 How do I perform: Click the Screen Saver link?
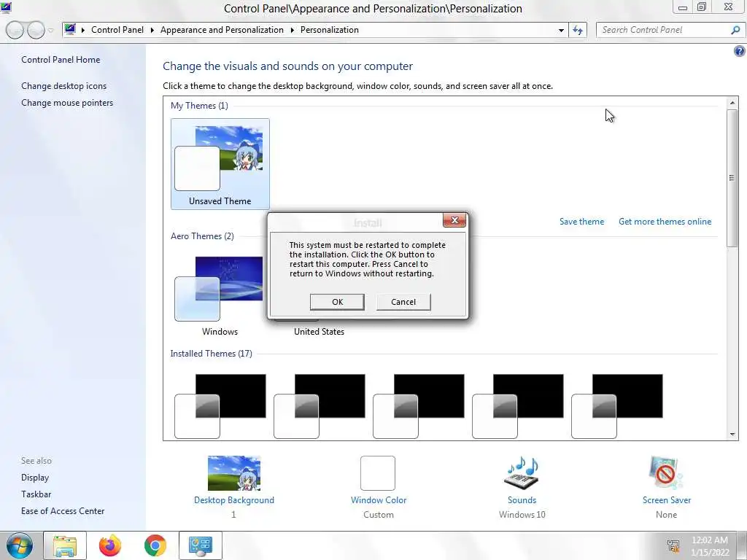[667, 500]
